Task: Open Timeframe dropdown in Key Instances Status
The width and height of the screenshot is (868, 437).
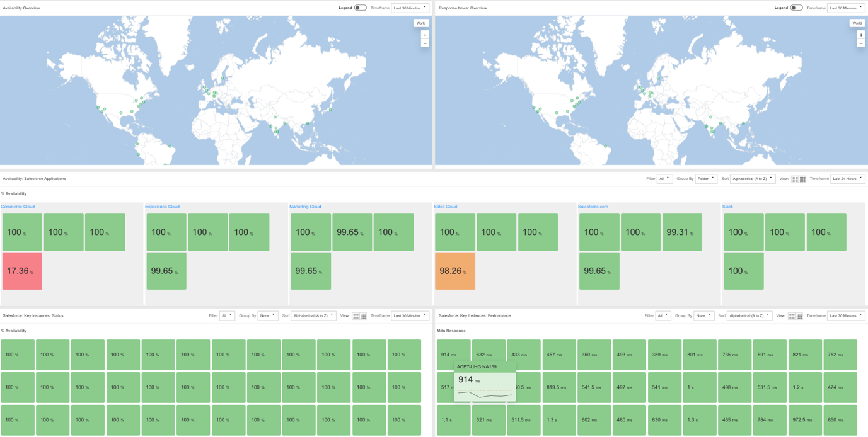Action: pyautogui.click(x=410, y=315)
